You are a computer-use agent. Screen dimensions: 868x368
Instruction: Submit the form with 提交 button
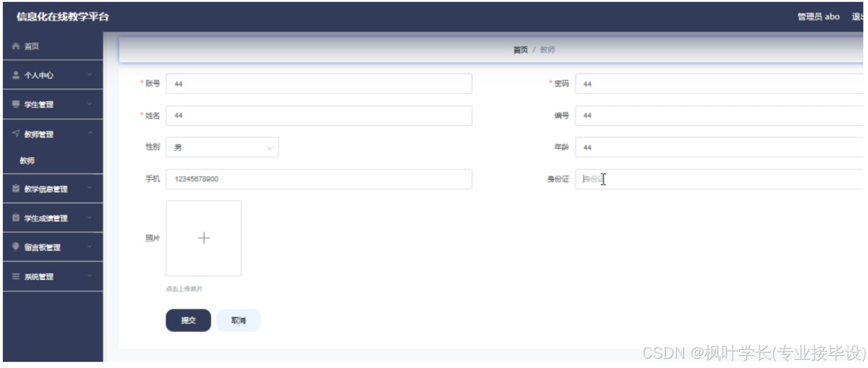click(x=188, y=321)
